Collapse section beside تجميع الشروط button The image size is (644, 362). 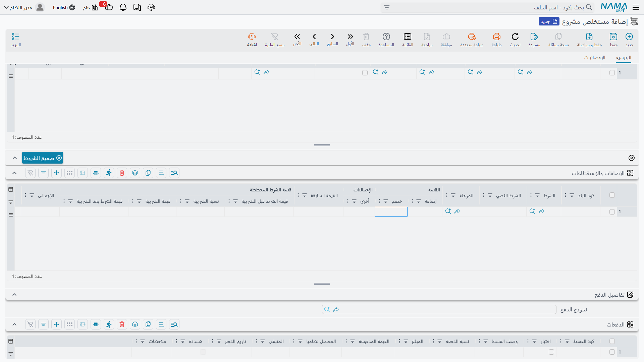[x=15, y=158]
